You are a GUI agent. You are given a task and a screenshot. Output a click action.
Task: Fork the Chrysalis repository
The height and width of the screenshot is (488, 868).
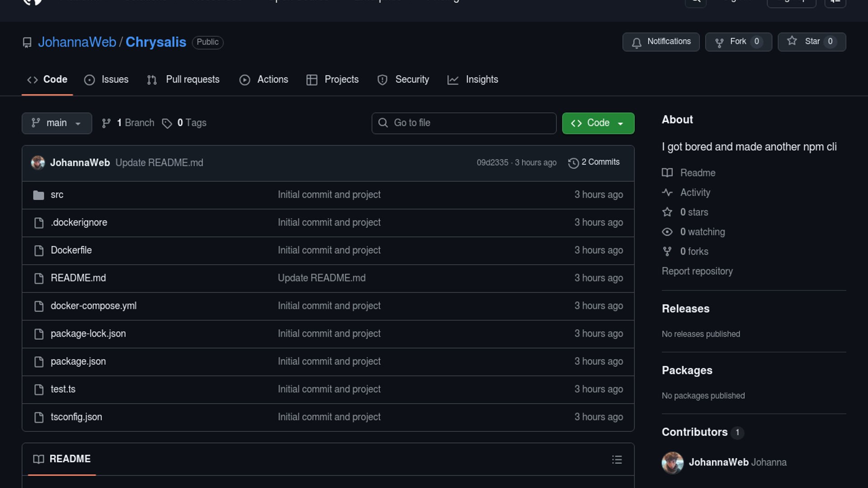[x=738, y=42]
